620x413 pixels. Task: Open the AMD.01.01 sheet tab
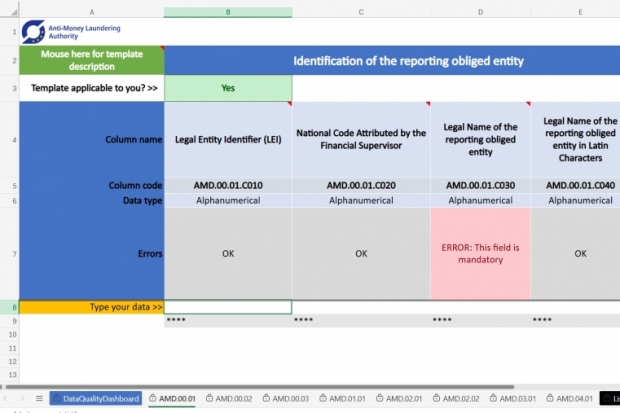coord(342,398)
